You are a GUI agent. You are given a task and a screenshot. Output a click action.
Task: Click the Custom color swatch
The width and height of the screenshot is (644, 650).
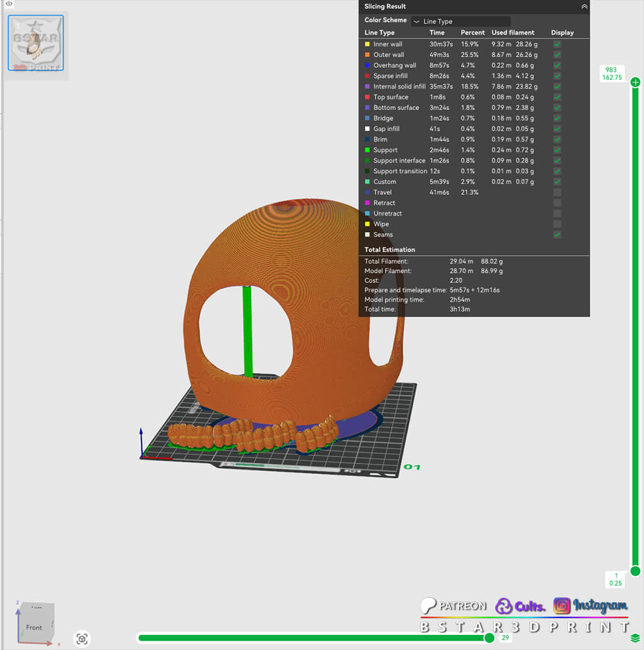point(367,182)
